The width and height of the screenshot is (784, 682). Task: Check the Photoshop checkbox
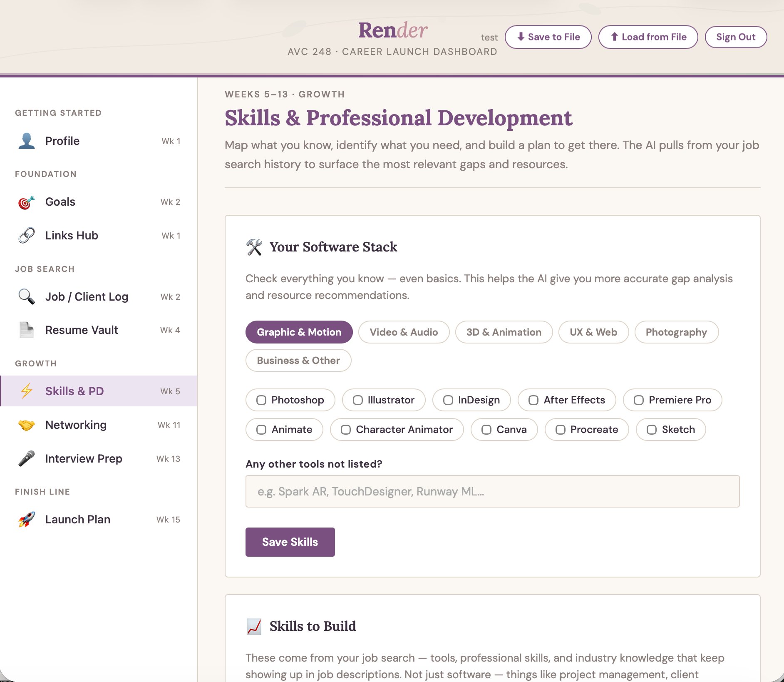click(x=261, y=400)
